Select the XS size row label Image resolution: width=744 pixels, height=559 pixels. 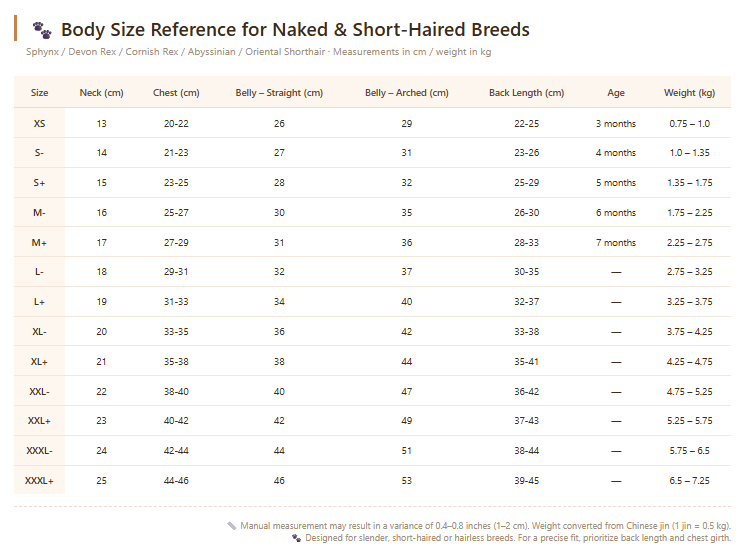tap(39, 124)
